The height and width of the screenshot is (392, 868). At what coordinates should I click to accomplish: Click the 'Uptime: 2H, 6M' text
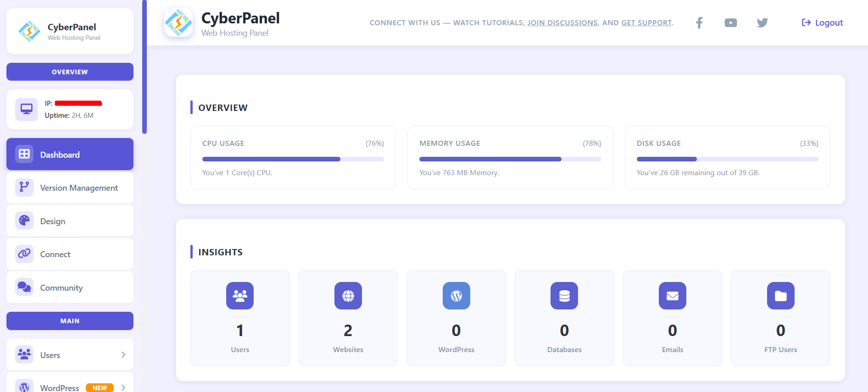point(69,116)
